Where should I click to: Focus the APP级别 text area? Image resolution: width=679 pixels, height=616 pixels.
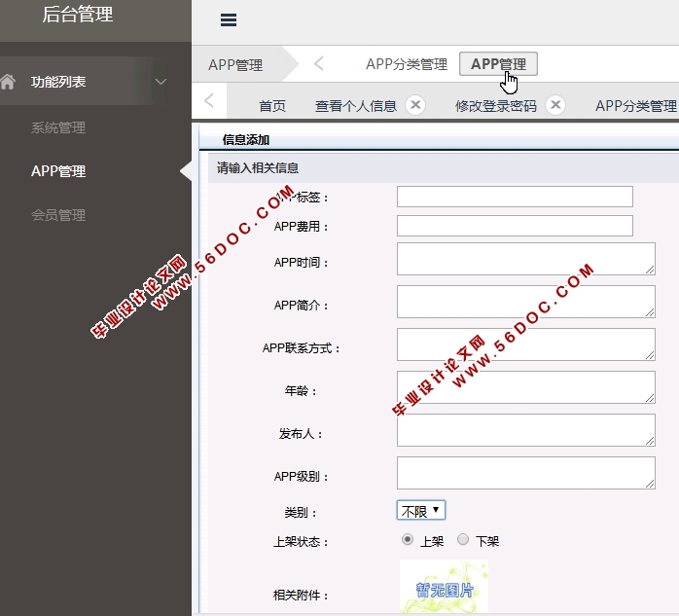coord(526,473)
